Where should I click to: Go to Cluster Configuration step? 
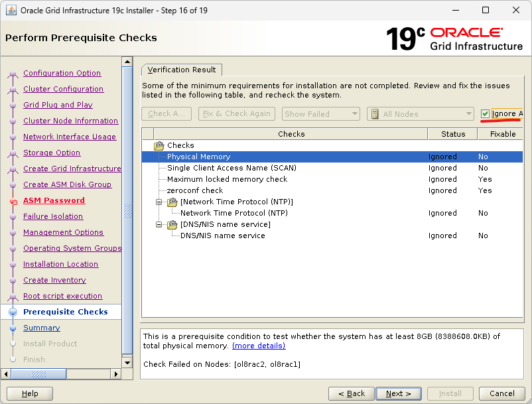point(64,89)
